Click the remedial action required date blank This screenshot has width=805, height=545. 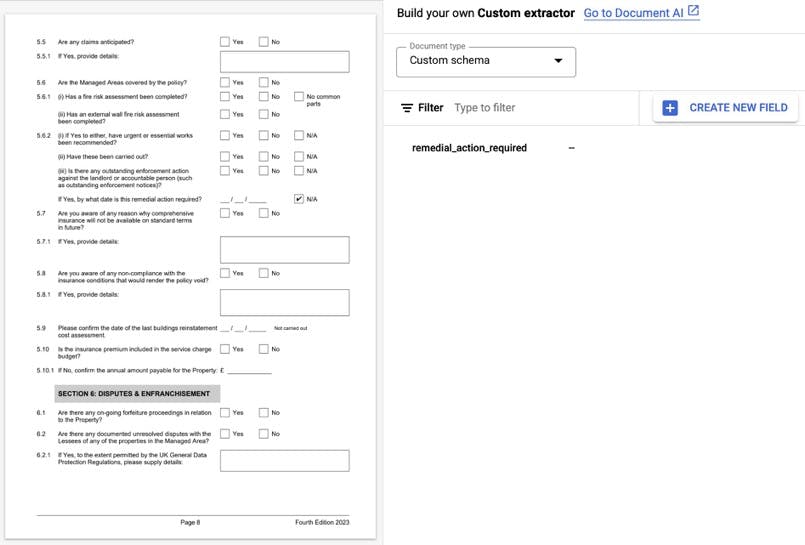(243, 200)
